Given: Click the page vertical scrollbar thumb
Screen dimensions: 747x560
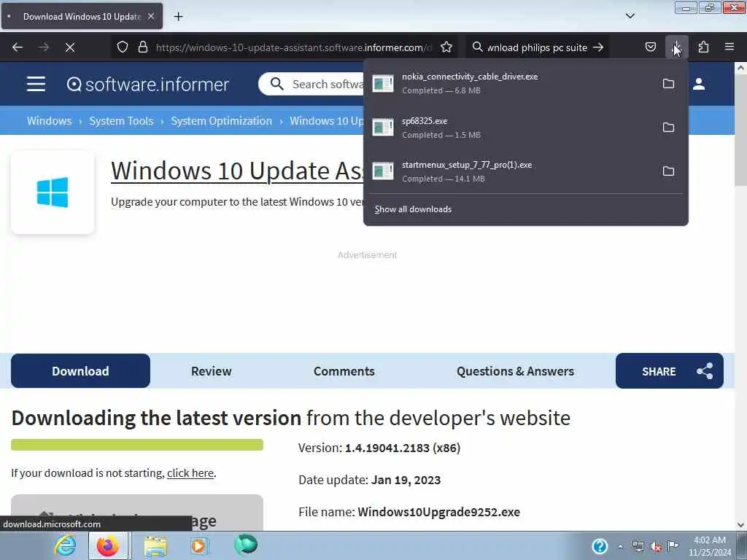Looking at the screenshot, I should coord(740,131).
